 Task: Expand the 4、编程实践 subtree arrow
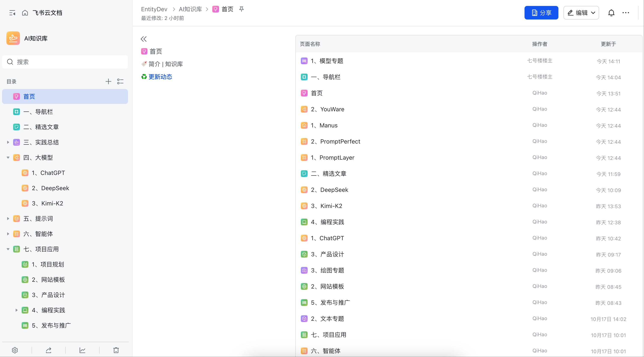tap(17, 310)
